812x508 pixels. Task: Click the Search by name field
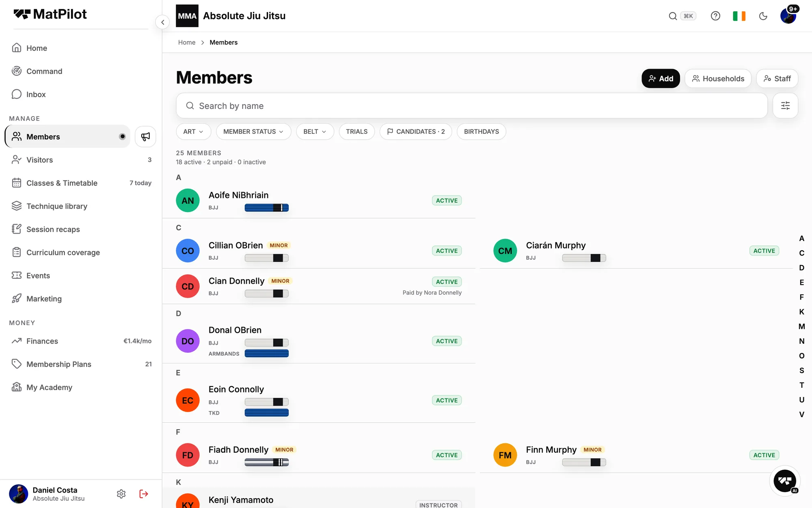(x=471, y=106)
